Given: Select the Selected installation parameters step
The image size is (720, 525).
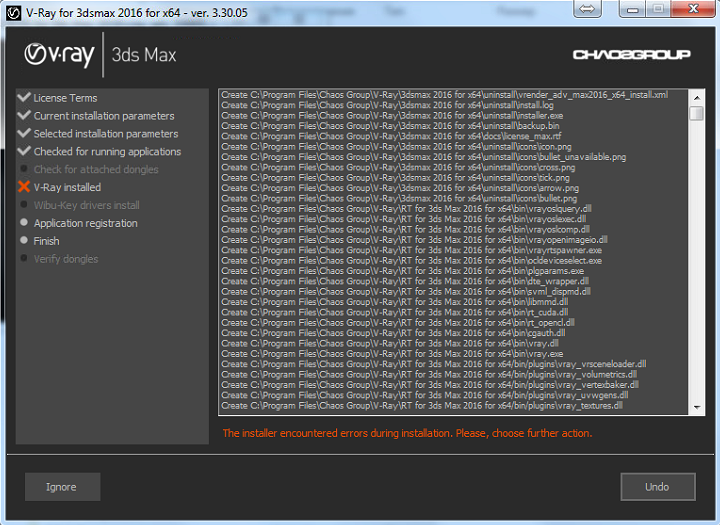Looking at the screenshot, I should (106, 134).
